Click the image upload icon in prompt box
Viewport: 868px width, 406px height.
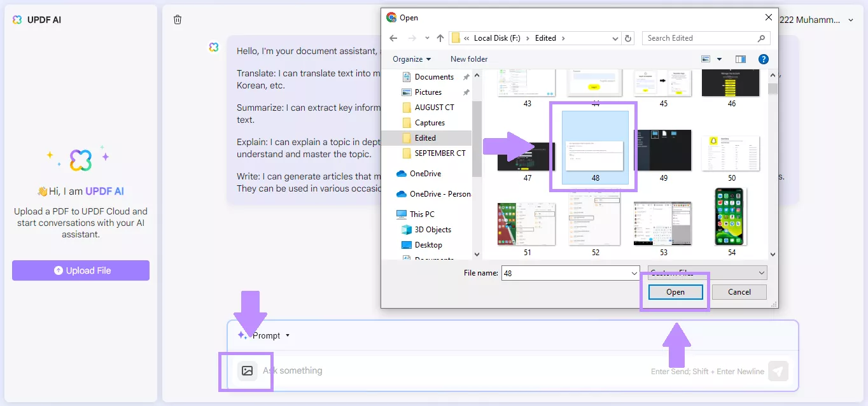248,371
